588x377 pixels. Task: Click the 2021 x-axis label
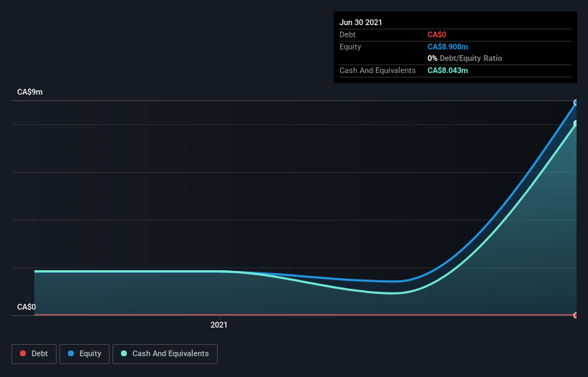click(x=219, y=325)
